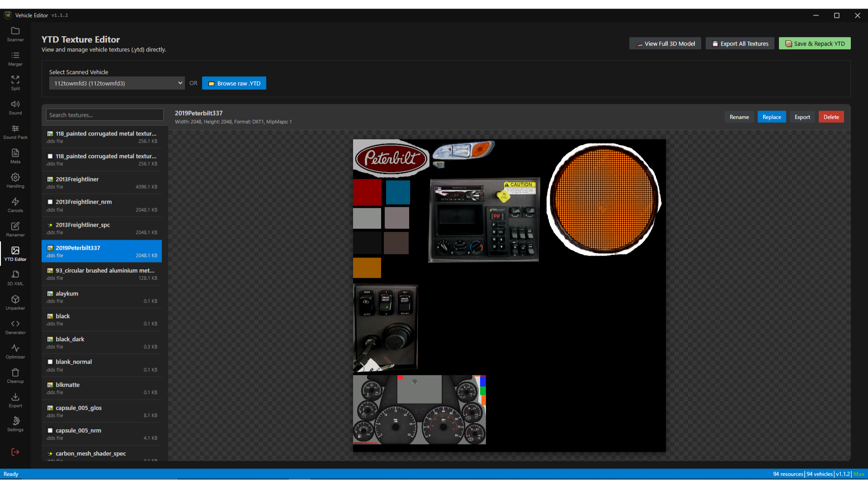Open the Handling sidebar tool
The image size is (868, 488).
tap(15, 181)
